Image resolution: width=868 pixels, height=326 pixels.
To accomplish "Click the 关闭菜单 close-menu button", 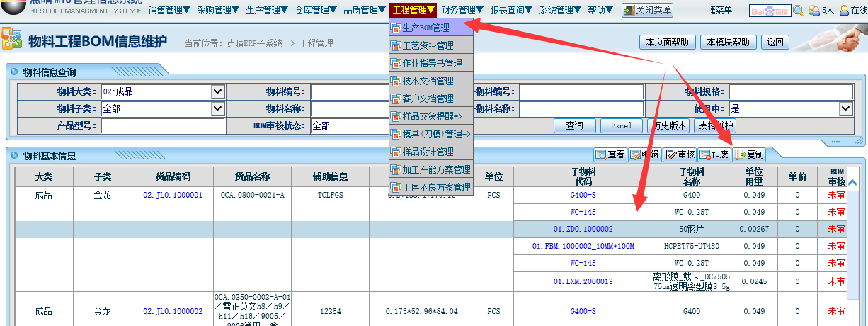I will pos(647,11).
